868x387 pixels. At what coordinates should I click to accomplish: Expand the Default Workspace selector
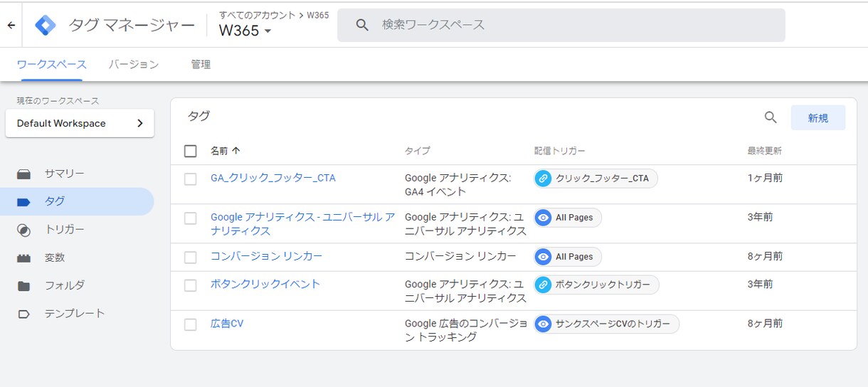(80, 123)
